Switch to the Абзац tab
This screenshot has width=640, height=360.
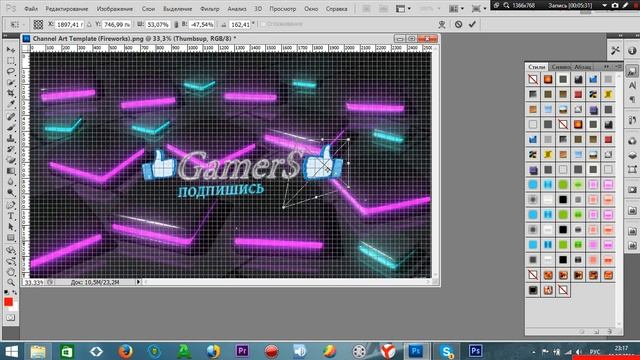pos(582,67)
